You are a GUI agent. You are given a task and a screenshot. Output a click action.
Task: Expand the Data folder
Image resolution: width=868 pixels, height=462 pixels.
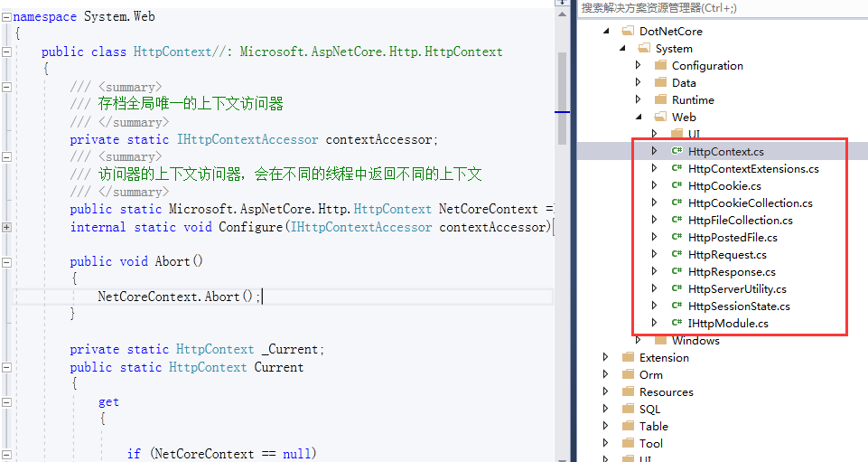639,82
